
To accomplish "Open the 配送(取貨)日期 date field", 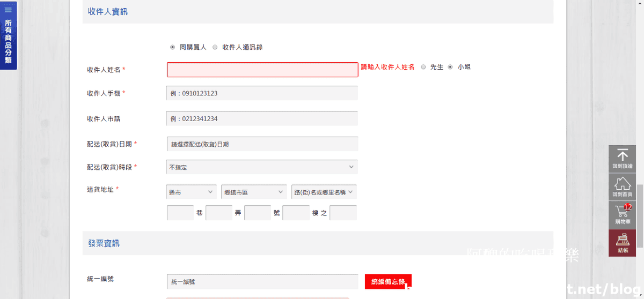I will tap(262, 144).
